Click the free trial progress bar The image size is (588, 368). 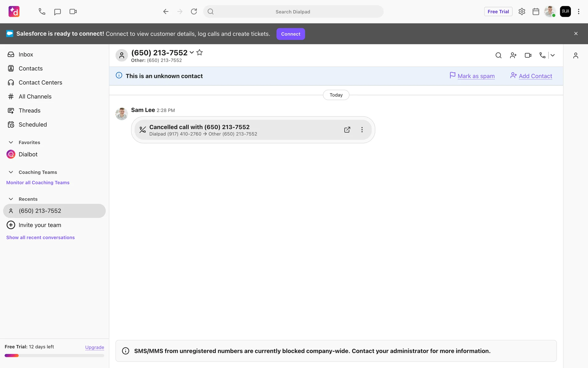click(x=54, y=355)
